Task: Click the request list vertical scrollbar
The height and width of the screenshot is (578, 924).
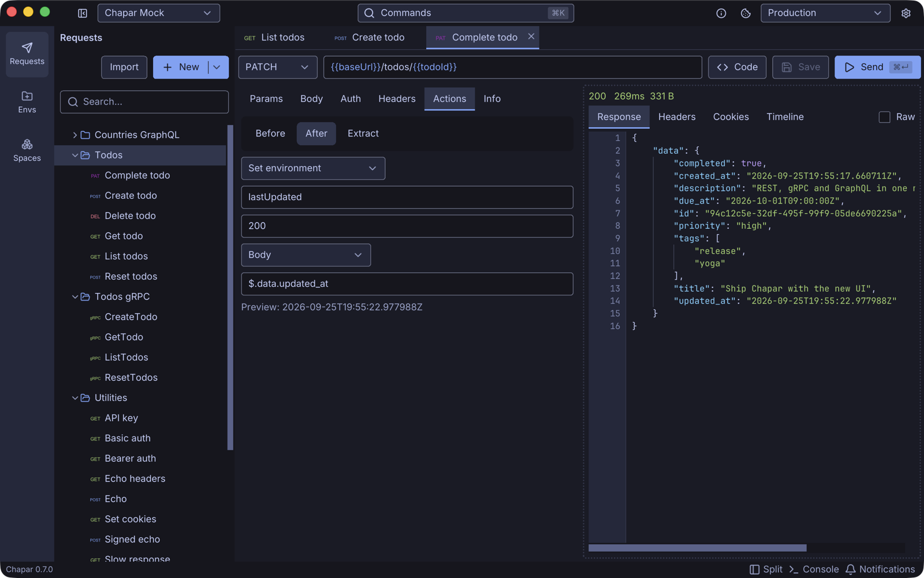Action: (230, 287)
